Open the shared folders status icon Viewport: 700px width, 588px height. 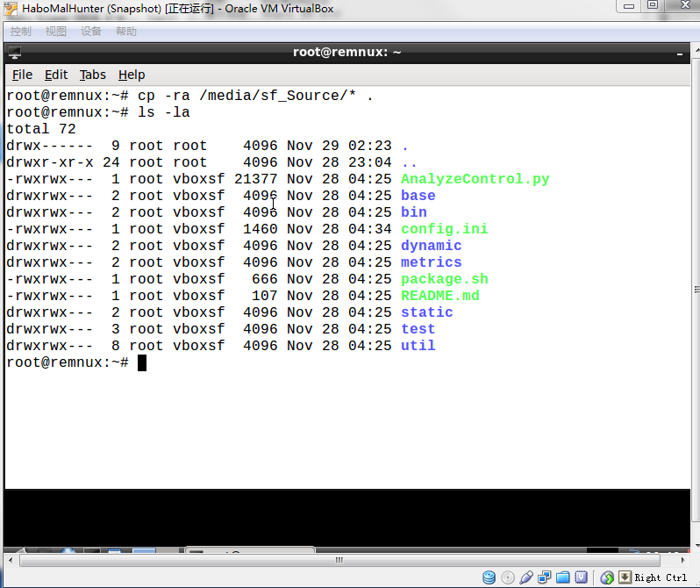click(x=561, y=577)
